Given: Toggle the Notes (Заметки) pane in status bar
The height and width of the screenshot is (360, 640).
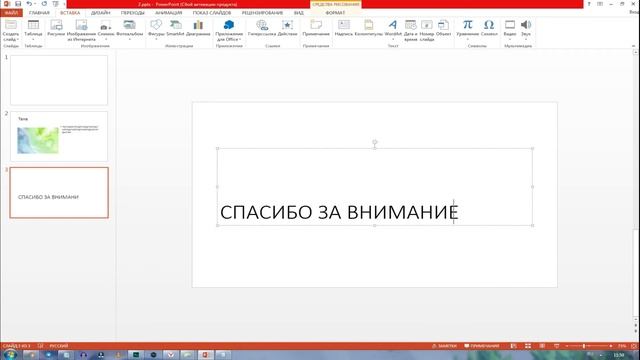Looking at the screenshot, I should coord(444,346).
